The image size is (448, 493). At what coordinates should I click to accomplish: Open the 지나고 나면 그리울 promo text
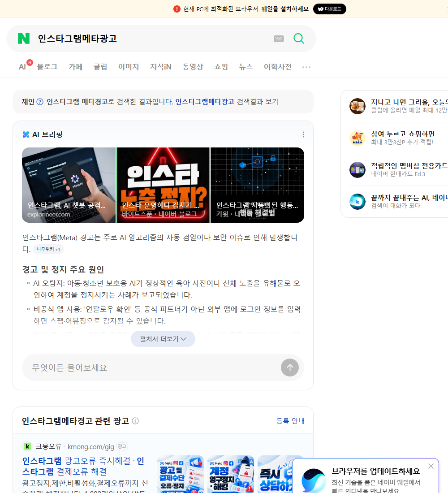click(x=409, y=106)
